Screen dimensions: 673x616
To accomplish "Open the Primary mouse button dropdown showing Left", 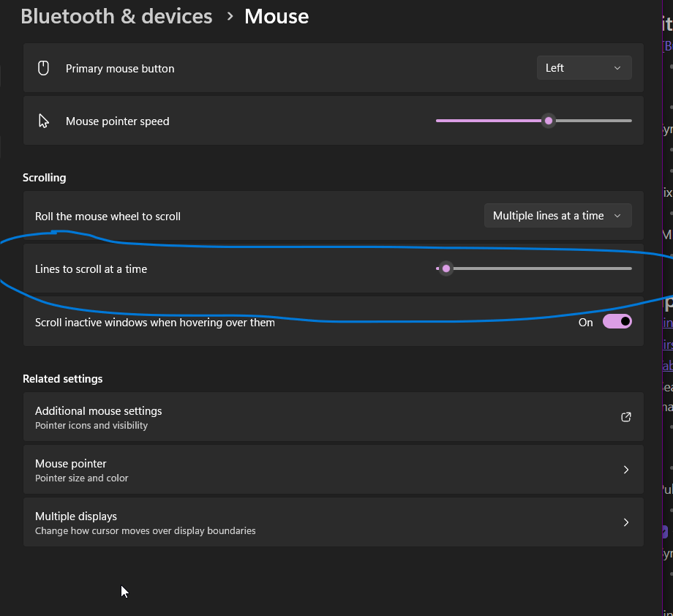I will [584, 67].
